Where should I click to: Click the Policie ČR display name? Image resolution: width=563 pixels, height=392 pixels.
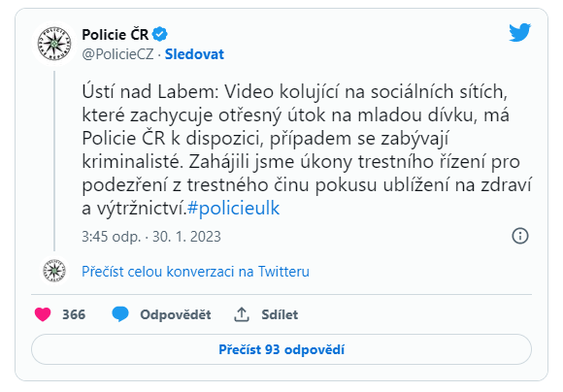[x=116, y=35]
